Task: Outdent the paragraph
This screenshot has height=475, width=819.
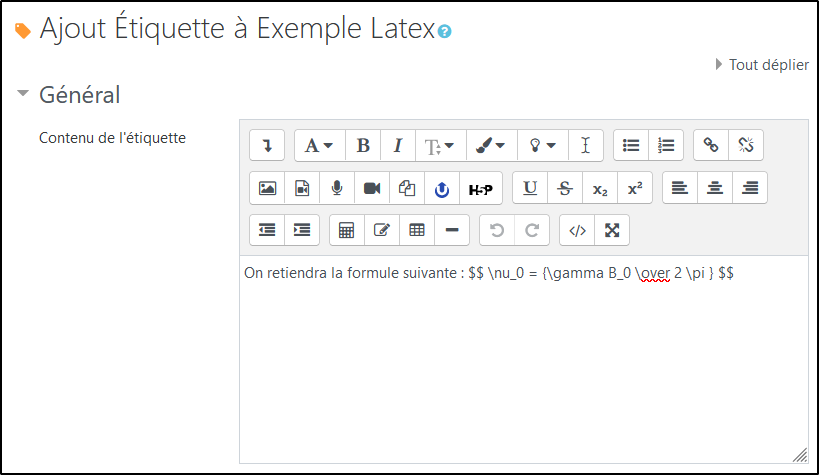Action: coord(267,230)
